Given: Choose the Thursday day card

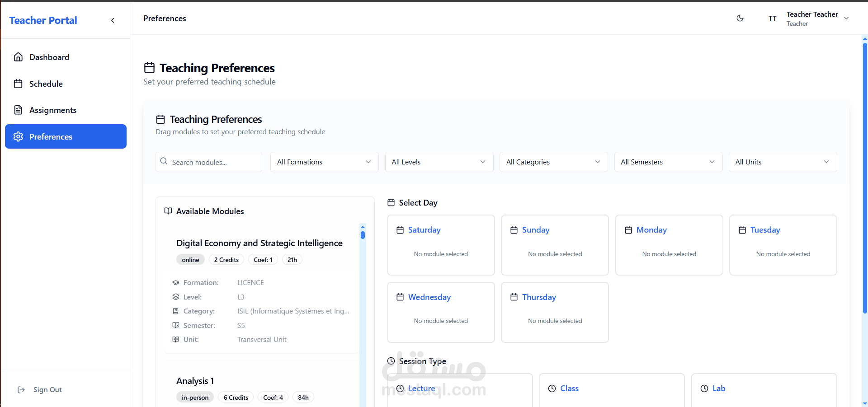Looking at the screenshot, I should click(555, 312).
